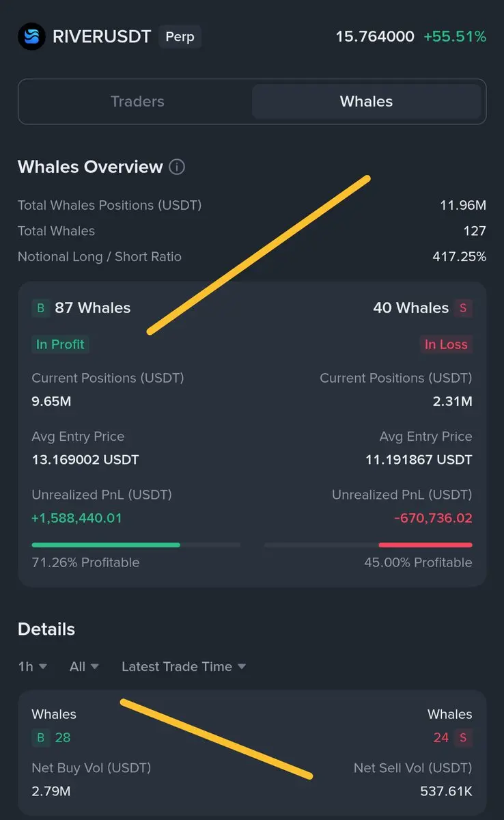Click the green B badge beside 28
The height and width of the screenshot is (820, 504).
pyautogui.click(x=40, y=737)
